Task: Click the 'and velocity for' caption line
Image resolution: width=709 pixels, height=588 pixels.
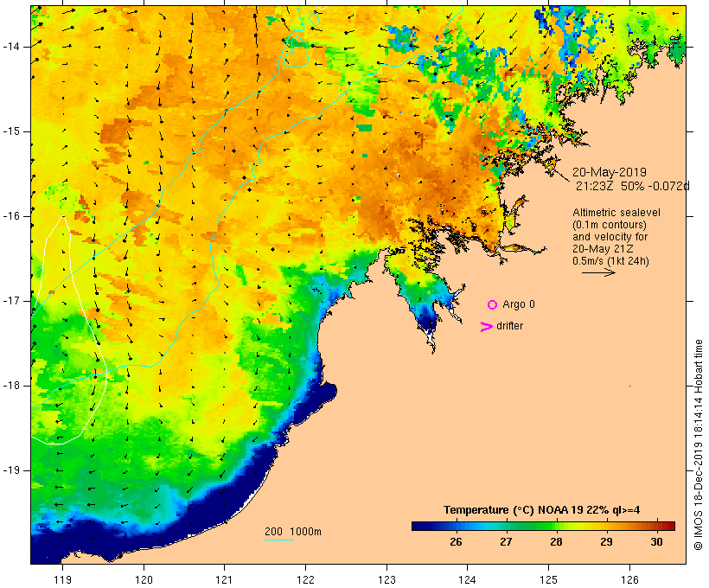Action: 610,237
